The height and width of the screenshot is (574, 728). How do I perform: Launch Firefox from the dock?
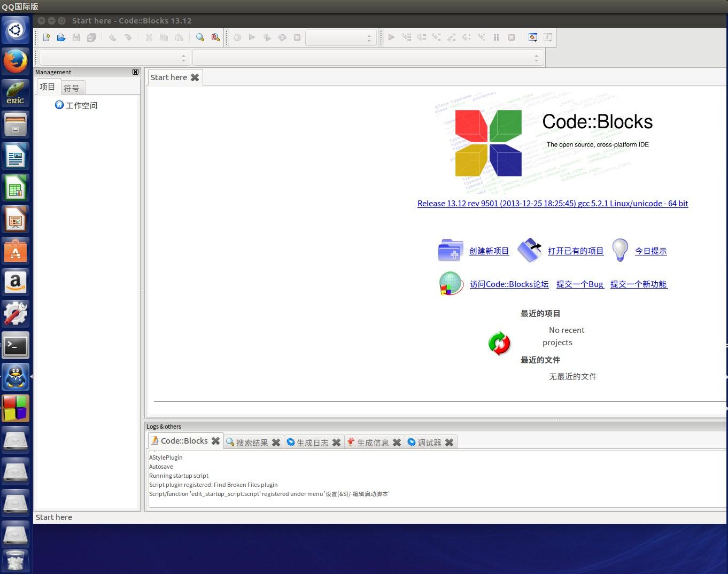(x=16, y=61)
